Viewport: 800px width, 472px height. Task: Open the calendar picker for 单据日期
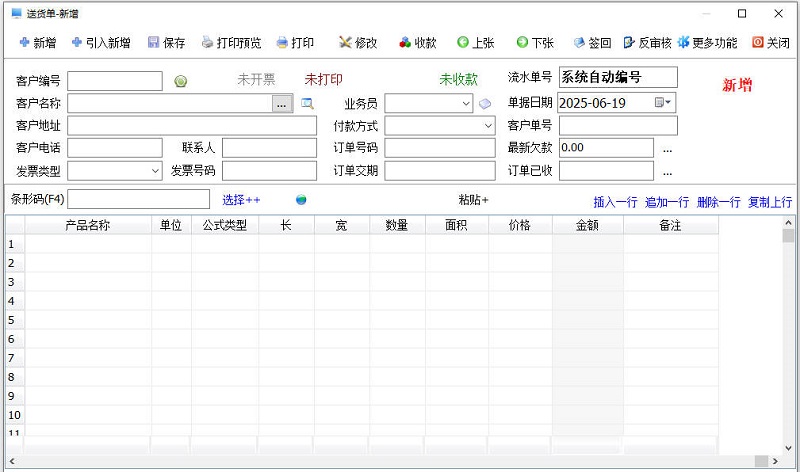[x=663, y=103]
